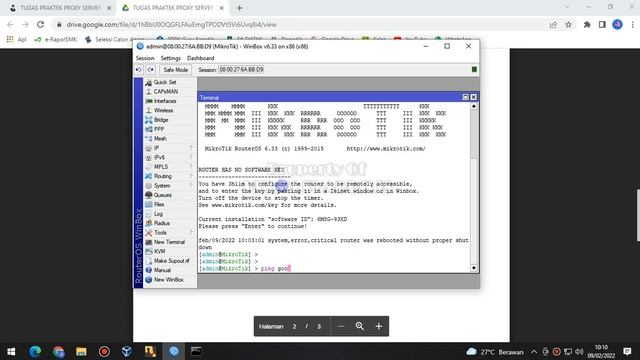
Task: Reload the Chrome page
Action: pos(40,24)
